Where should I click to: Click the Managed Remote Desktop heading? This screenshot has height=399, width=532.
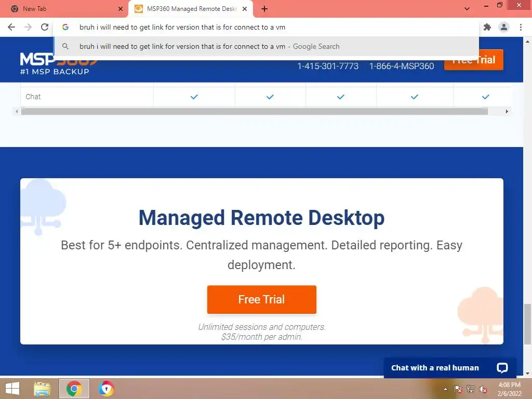(262, 218)
